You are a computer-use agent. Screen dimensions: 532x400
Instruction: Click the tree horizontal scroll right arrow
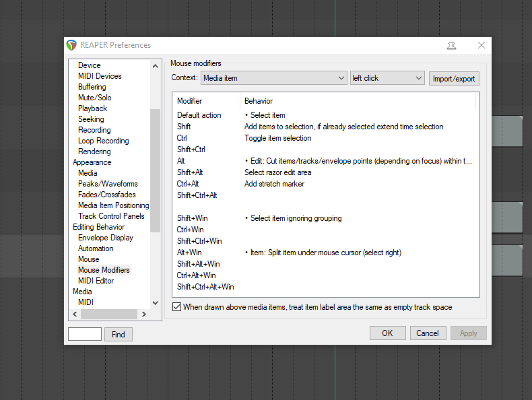144,314
